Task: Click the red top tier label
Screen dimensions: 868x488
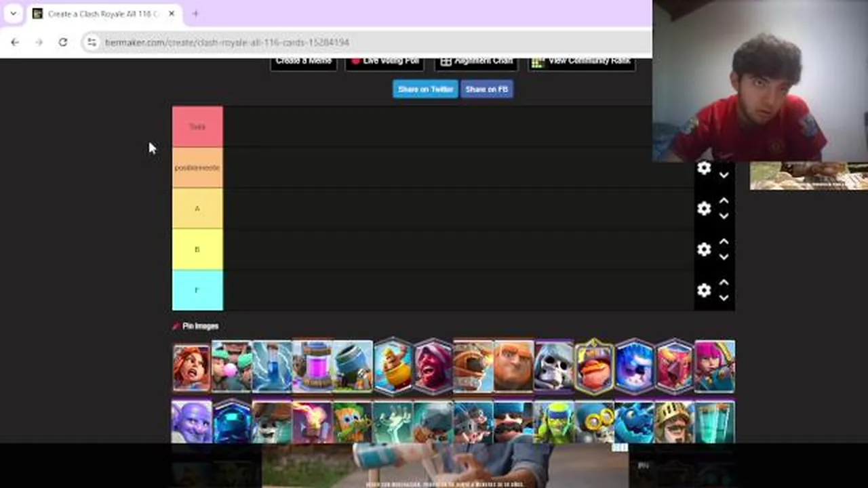Action: (x=197, y=127)
